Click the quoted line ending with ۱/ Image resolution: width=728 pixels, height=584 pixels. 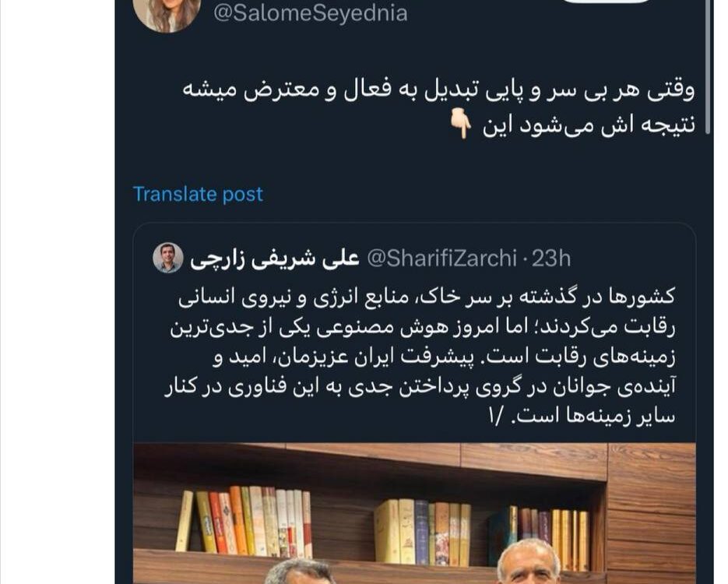click(582, 416)
